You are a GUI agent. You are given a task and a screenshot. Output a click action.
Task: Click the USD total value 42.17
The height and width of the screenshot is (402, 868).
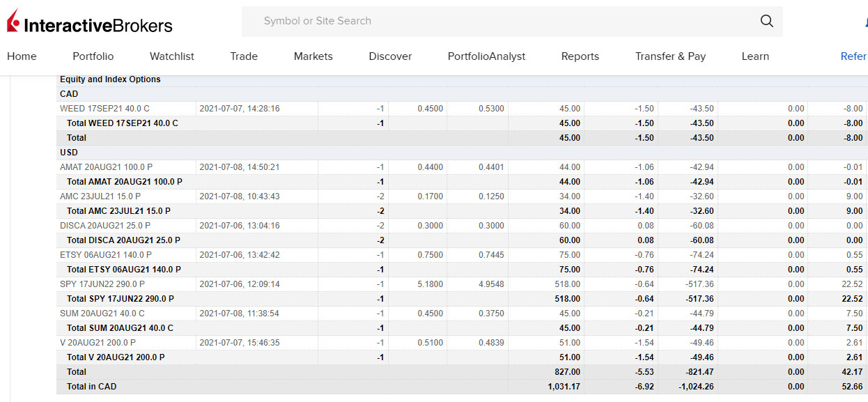point(852,372)
